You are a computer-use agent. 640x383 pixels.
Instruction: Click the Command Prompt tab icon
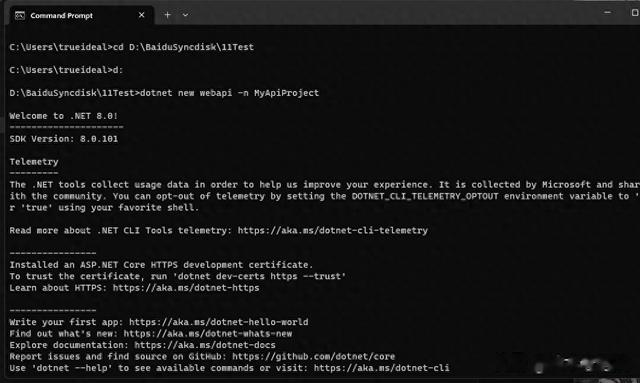coord(20,16)
